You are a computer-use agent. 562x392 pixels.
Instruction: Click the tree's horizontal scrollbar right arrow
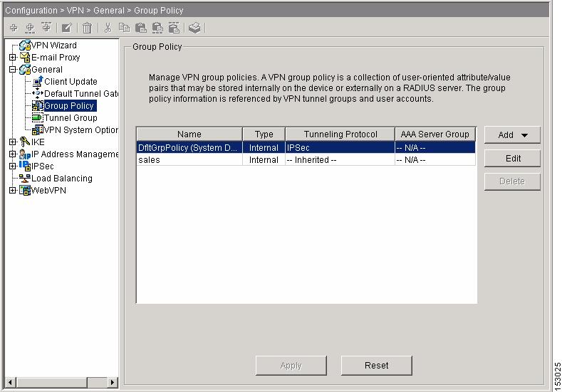click(x=113, y=383)
